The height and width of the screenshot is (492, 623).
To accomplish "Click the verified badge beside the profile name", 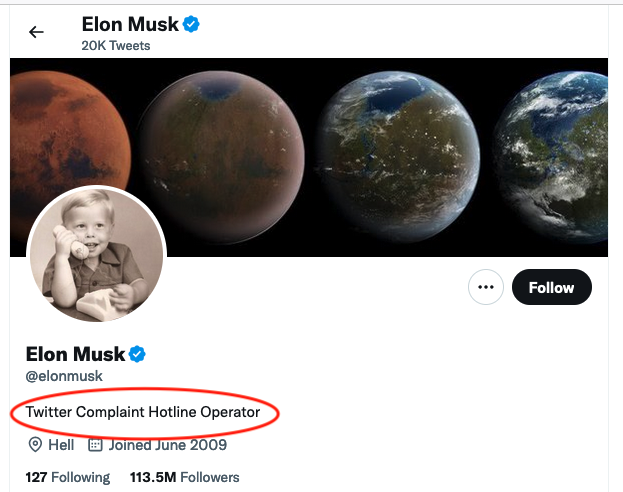I will 138,354.
